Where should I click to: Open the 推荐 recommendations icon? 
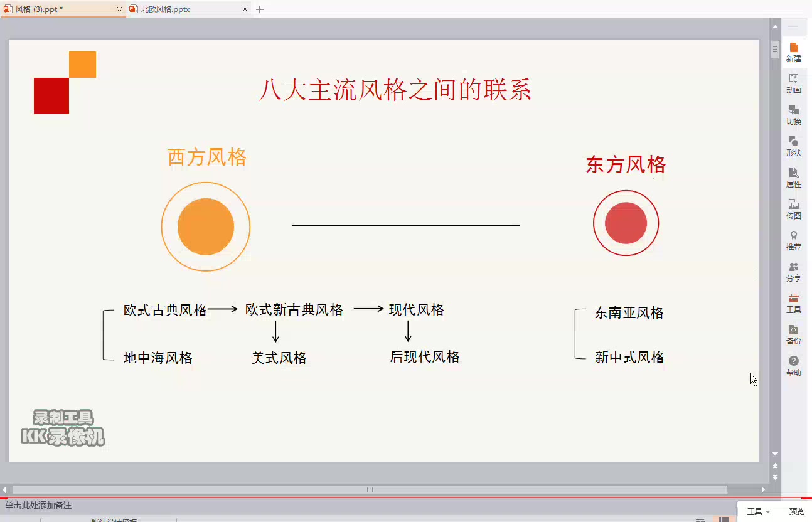point(794,240)
